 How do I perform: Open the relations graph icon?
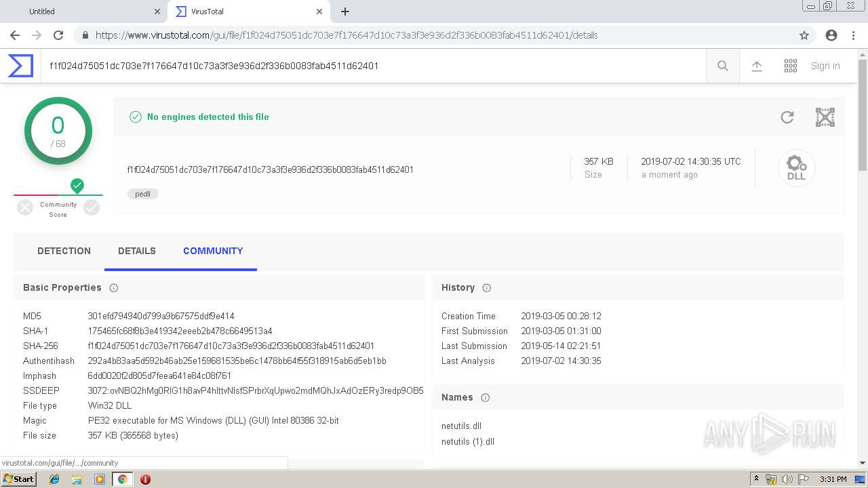coord(825,117)
